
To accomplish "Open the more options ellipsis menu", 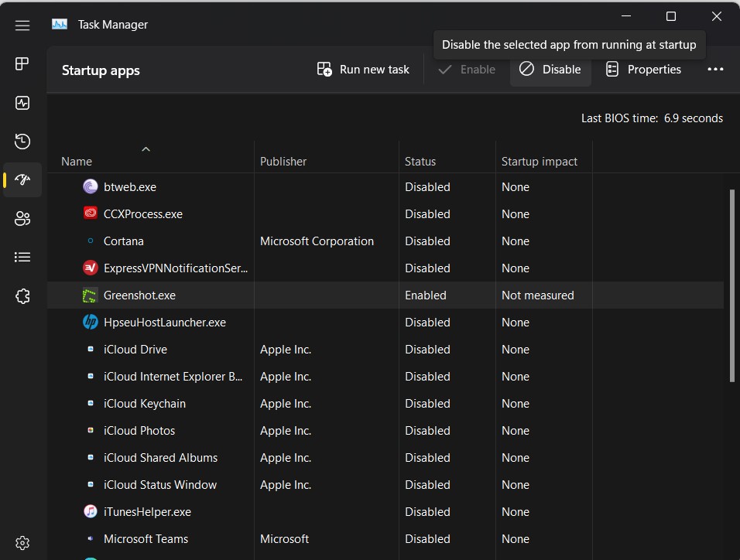I will pos(715,69).
